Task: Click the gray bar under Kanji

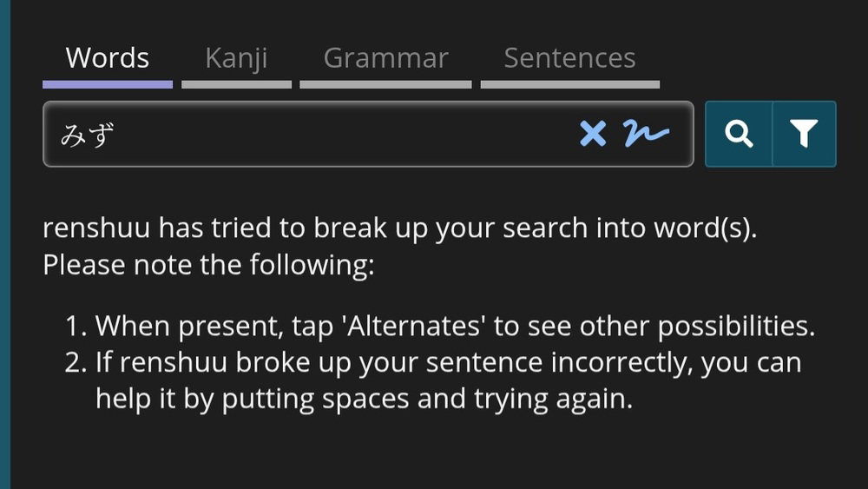Action: click(236, 85)
